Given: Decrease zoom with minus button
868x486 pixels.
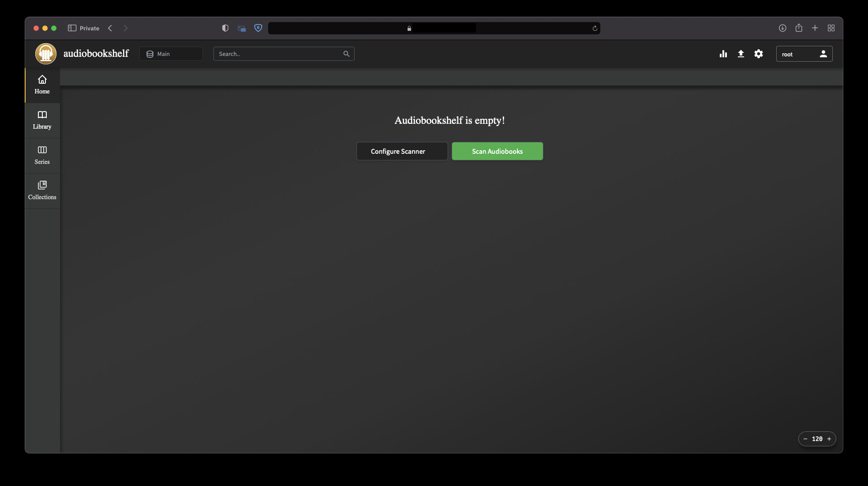Looking at the screenshot, I should [x=805, y=439].
